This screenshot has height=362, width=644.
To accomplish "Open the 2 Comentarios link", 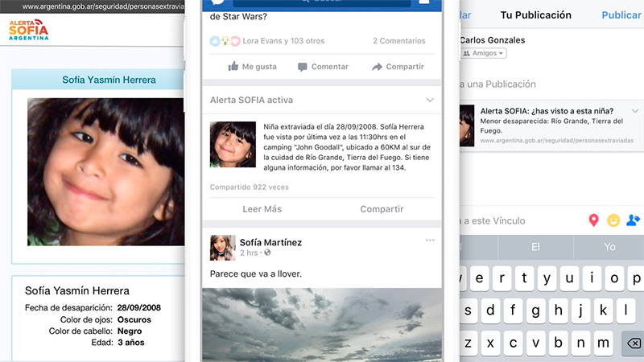I will tap(398, 41).
